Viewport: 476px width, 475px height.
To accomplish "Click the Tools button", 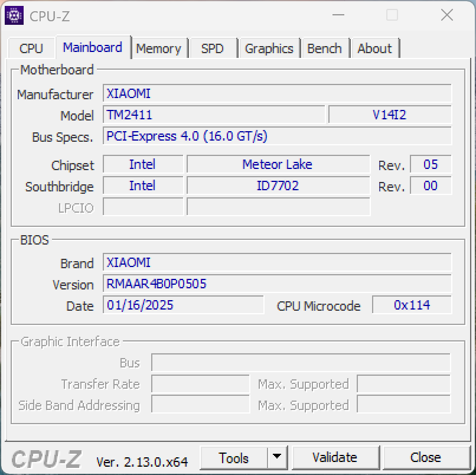I will [x=233, y=457].
